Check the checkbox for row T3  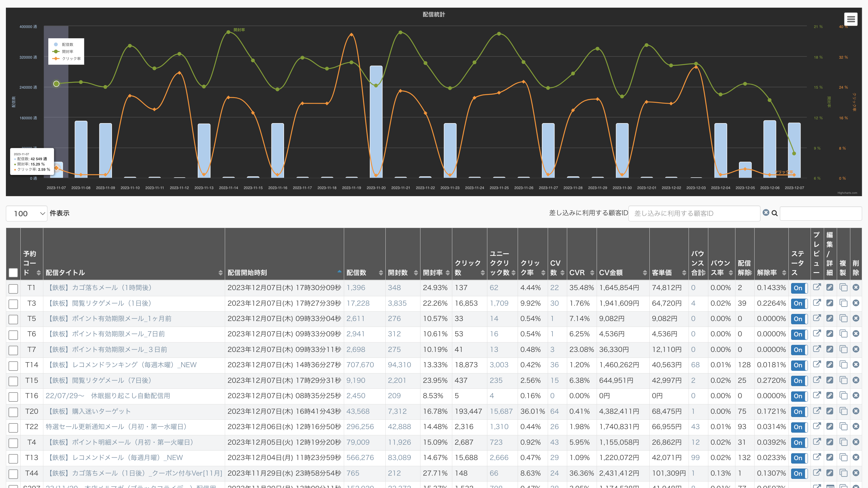coord(13,304)
